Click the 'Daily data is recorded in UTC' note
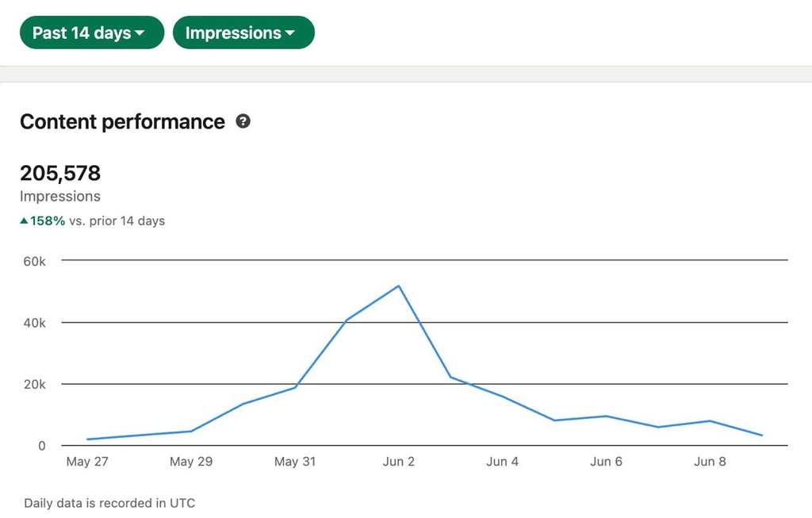 pyautogui.click(x=109, y=503)
